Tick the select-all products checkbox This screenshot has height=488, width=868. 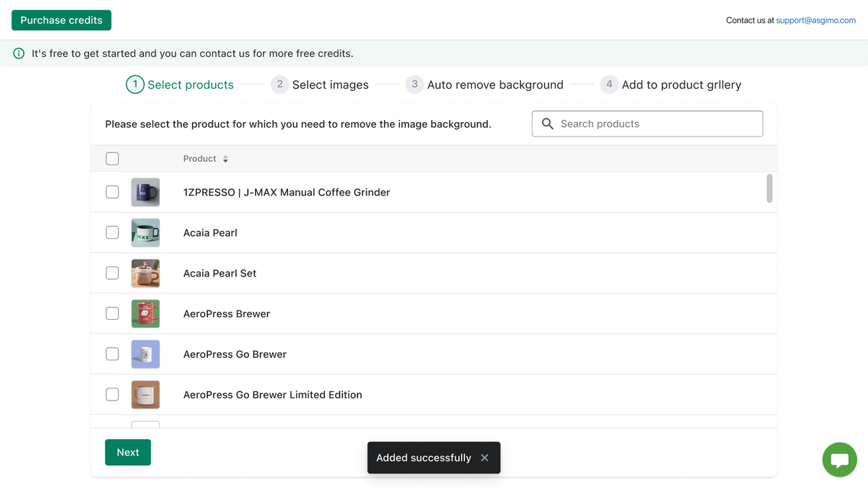[113, 159]
